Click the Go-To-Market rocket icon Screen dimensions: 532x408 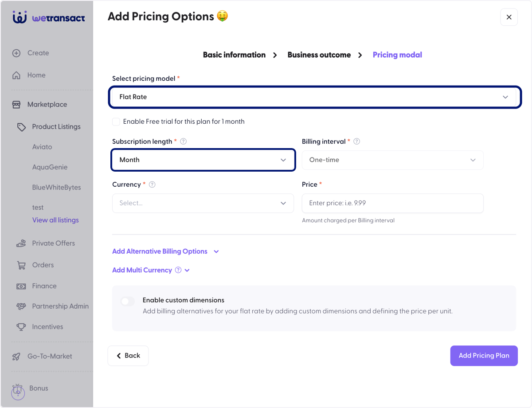[x=16, y=357]
